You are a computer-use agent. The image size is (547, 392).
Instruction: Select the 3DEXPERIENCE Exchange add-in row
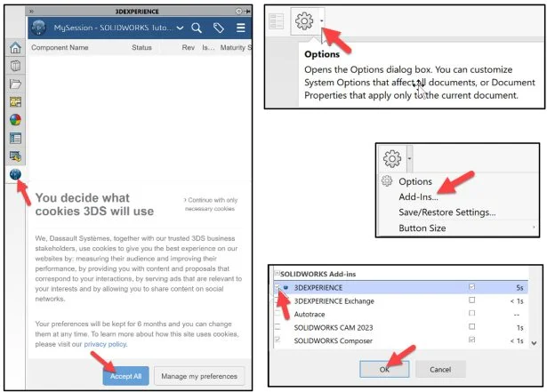tap(400, 300)
